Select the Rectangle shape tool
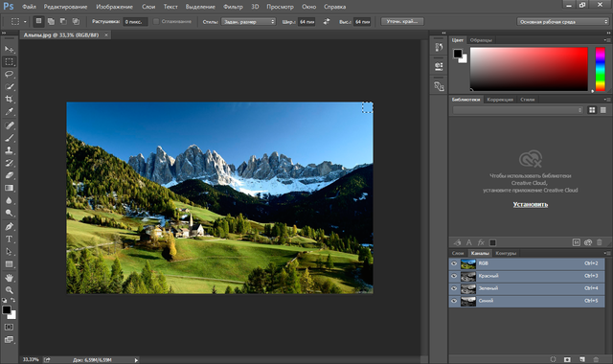This screenshot has width=613, height=364. [x=9, y=264]
